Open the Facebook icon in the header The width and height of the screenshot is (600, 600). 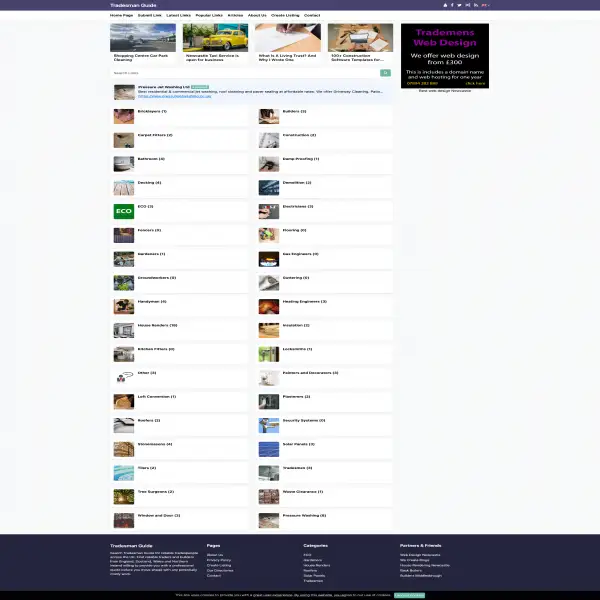tap(452, 5)
